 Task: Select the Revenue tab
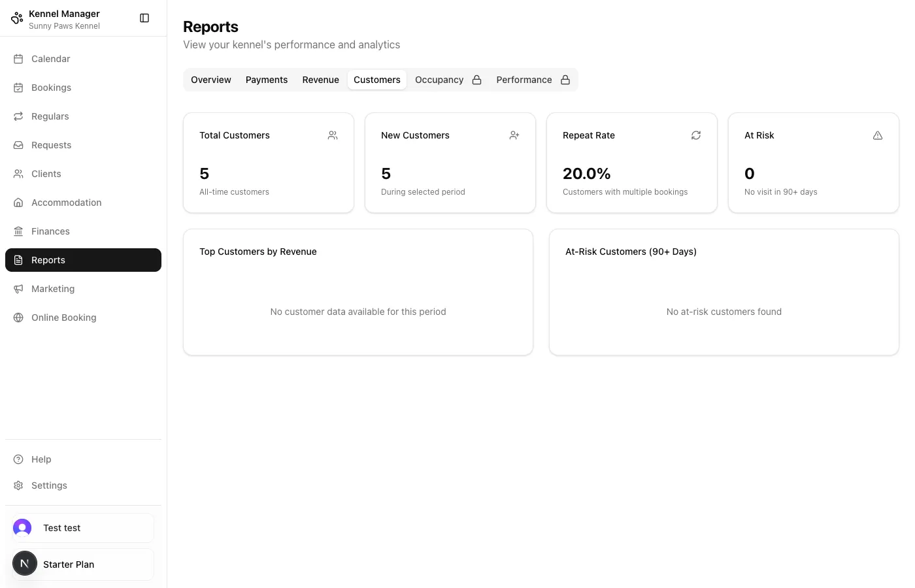[x=320, y=80]
